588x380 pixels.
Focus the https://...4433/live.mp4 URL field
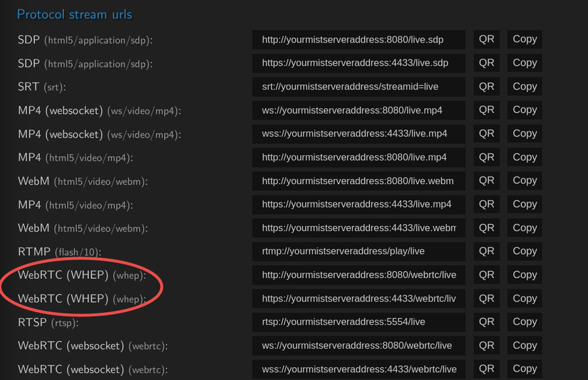359,204
